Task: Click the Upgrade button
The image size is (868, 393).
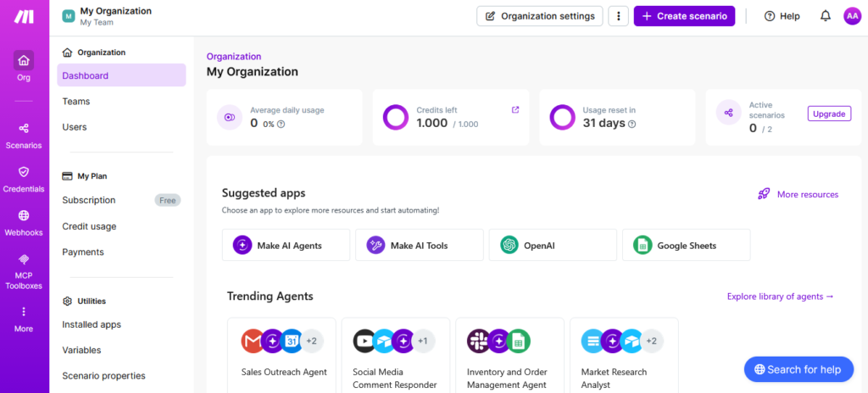Action: [828, 113]
